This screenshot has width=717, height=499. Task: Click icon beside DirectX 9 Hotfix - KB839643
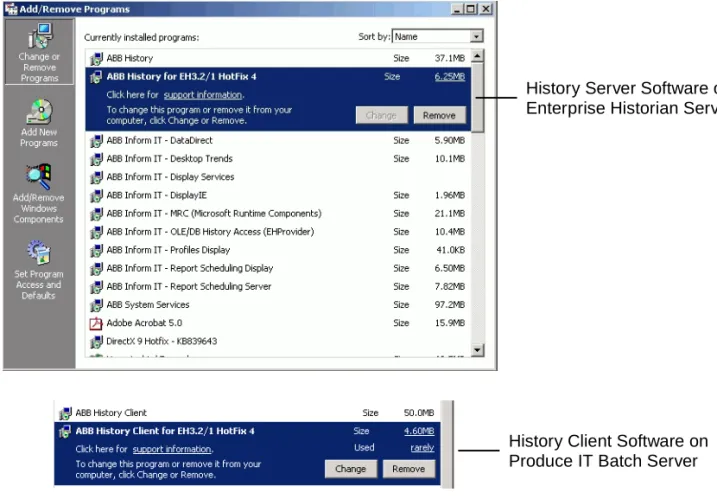coord(96,342)
